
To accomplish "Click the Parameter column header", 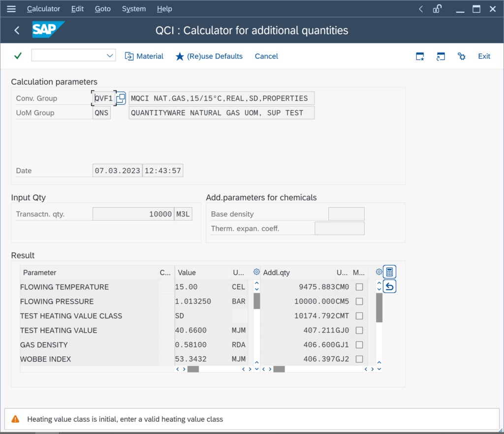I will click(89, 273).
